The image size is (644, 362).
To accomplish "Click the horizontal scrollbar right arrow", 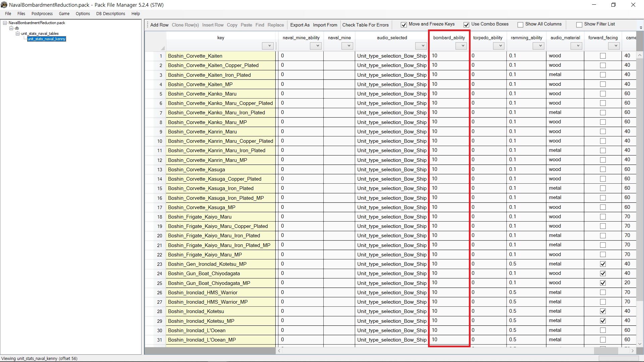I will coord(633,351).
